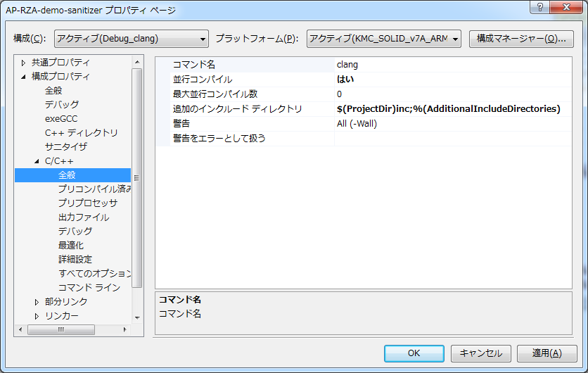Expand the 共通プロパティ tree node
The image size is (588, 373).
24,62
